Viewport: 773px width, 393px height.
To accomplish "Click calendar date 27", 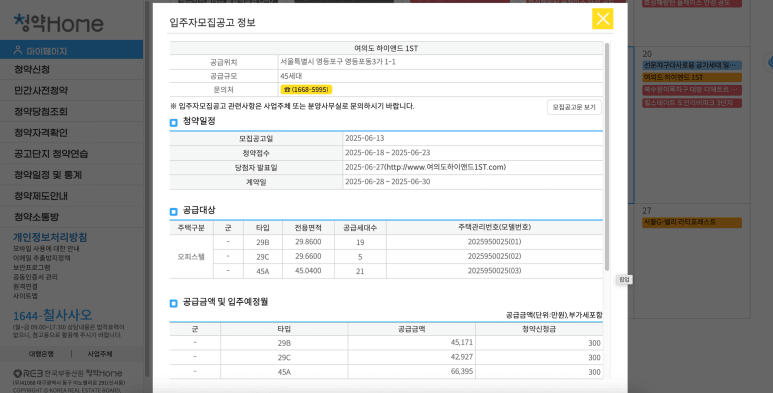I will coord(647,211).
